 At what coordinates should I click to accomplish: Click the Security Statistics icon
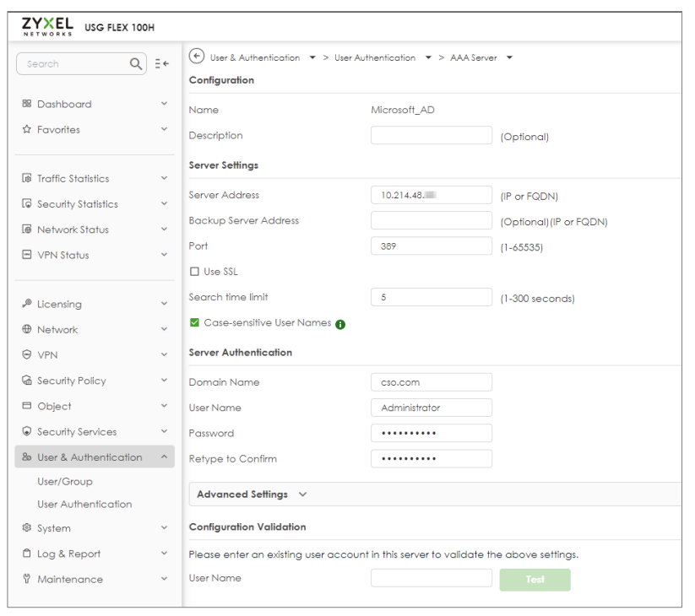26,203
